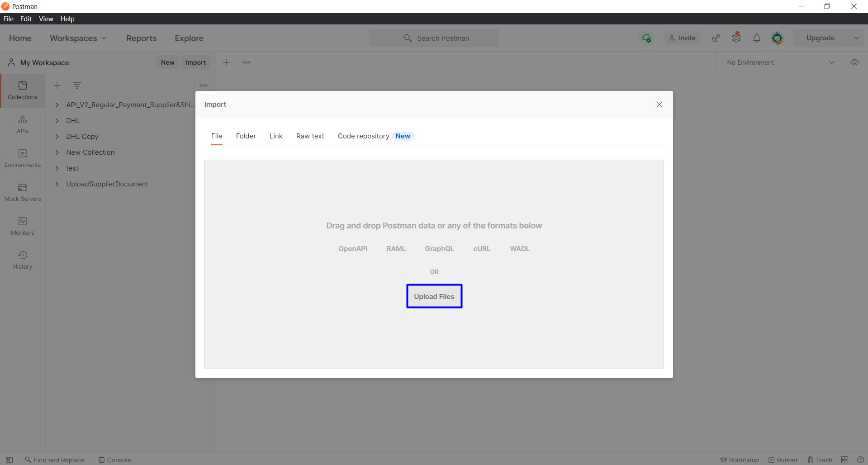This screenshot has height=465, width=868.
Task: Open the Explore page
Action: 189,38
